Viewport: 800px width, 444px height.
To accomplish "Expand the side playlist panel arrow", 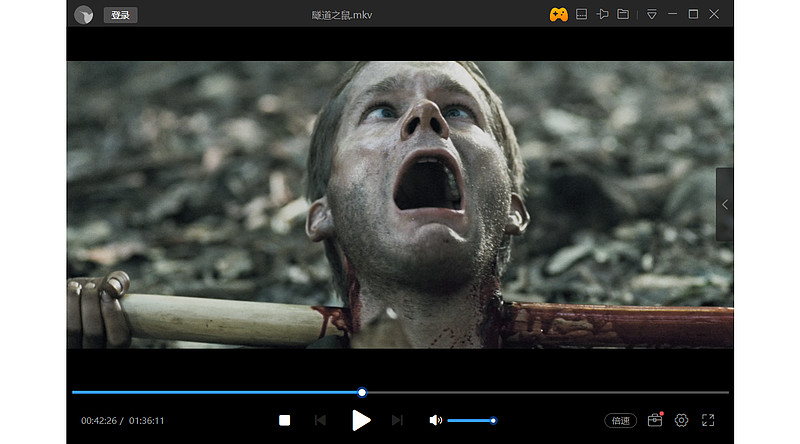I will [724, 204].
